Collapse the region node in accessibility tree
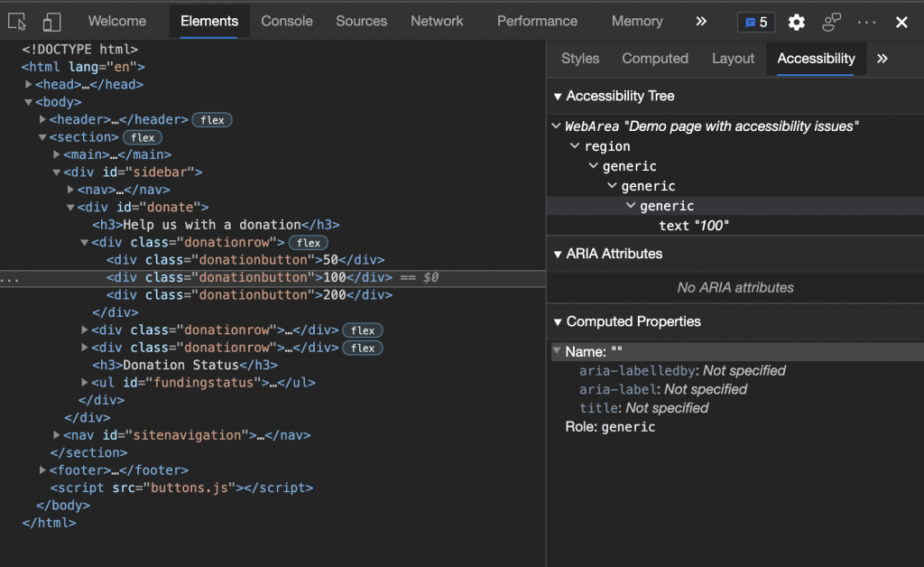Image resolution: width=924 pixels, height=567 pixels. point(575,145)
